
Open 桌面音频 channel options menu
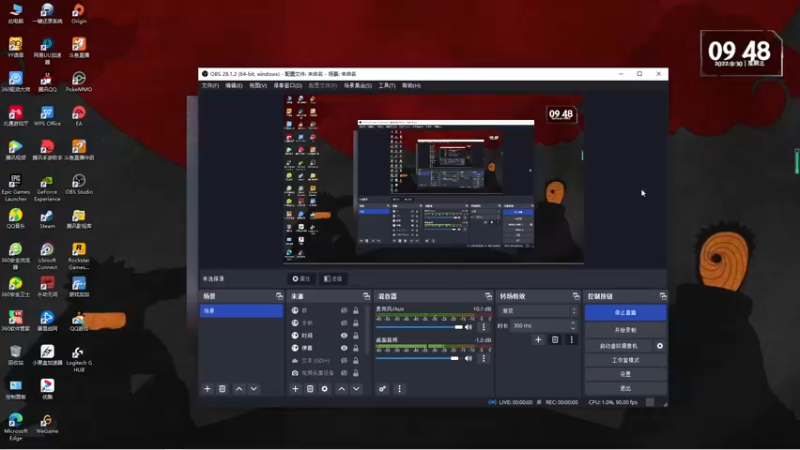[484, 358]
